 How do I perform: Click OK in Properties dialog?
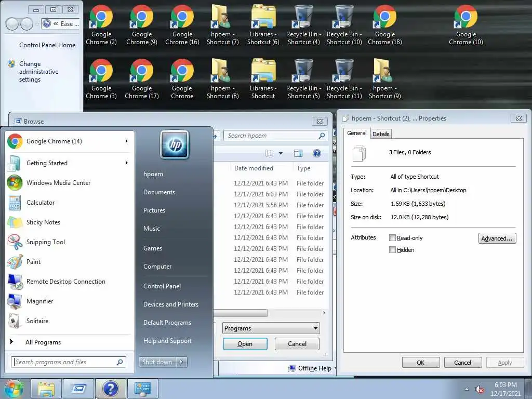(x=421, y=362)
